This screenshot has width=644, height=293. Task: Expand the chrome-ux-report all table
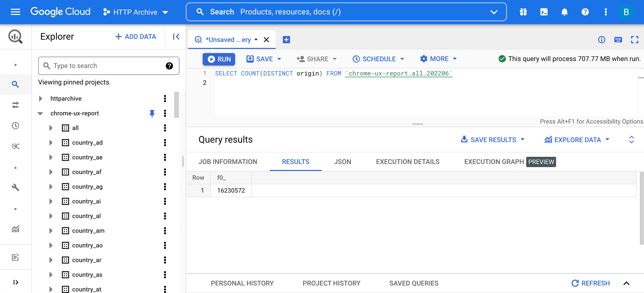tap(50, 128)
